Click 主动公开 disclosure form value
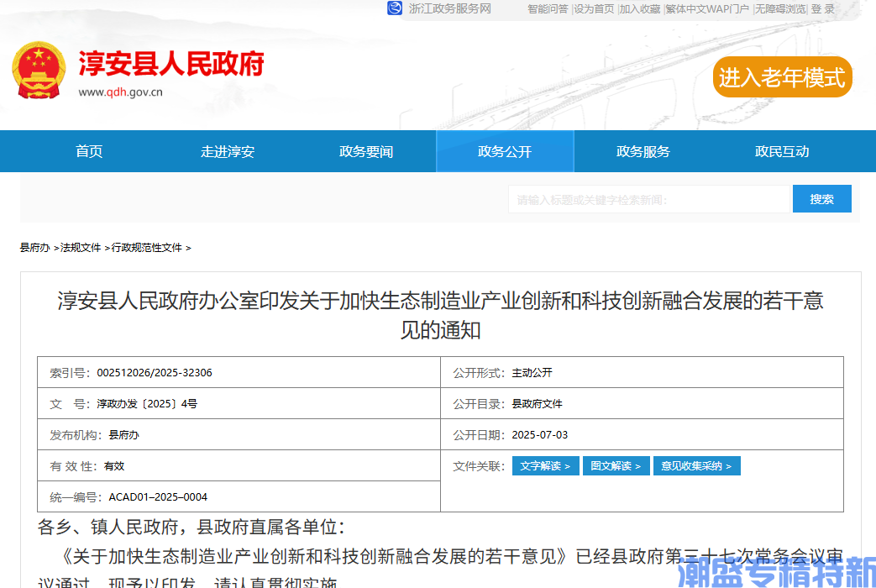 tap(532, 373)
